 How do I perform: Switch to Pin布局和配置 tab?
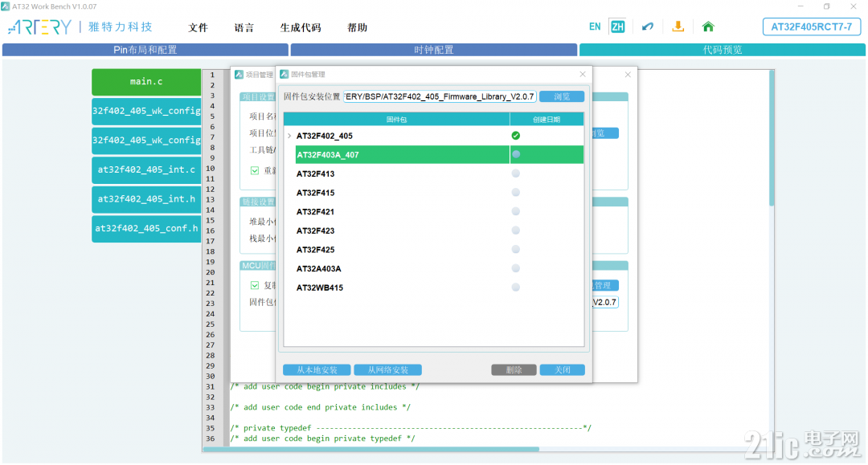145,50
